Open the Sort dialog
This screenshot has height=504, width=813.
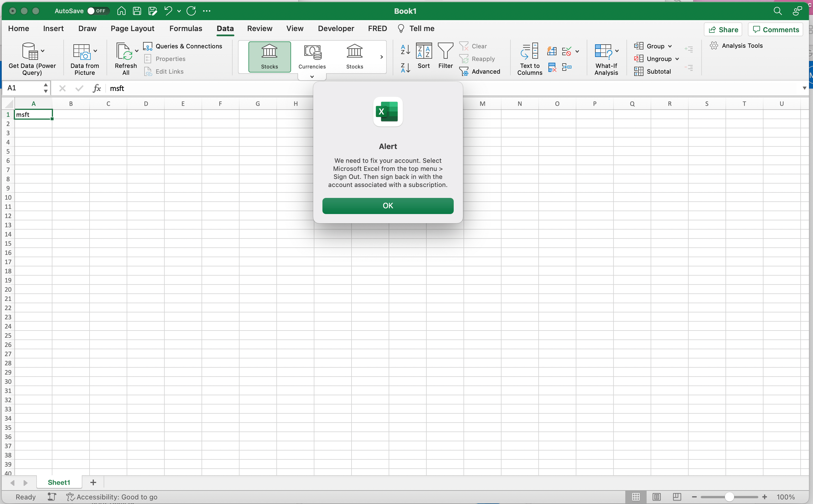tap(424, 56)
